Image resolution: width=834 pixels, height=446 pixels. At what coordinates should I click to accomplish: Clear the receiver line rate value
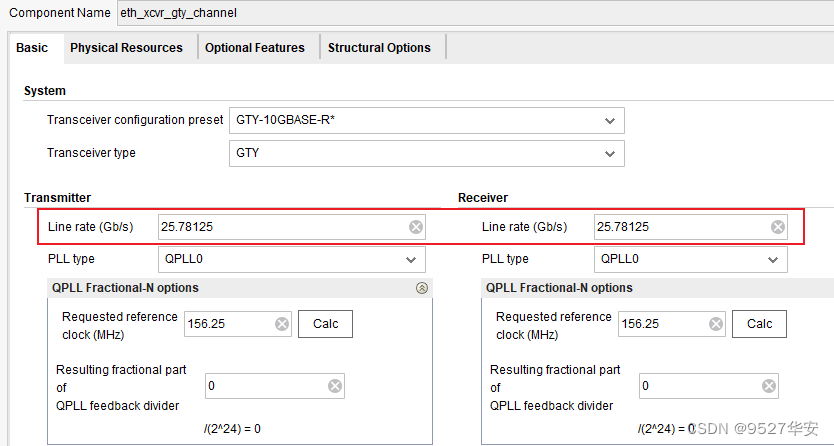pyautogui.click(x=777, y=227)
